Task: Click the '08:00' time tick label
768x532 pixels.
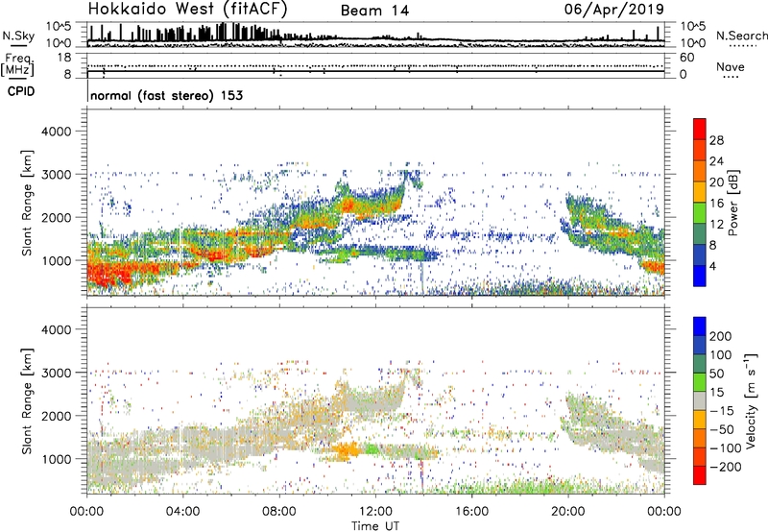Action: click(x=279, y=512)
